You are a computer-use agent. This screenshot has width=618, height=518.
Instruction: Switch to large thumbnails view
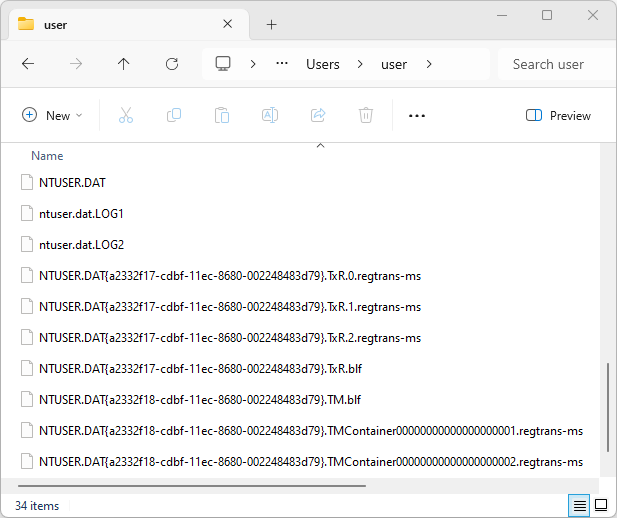[601, 506]
